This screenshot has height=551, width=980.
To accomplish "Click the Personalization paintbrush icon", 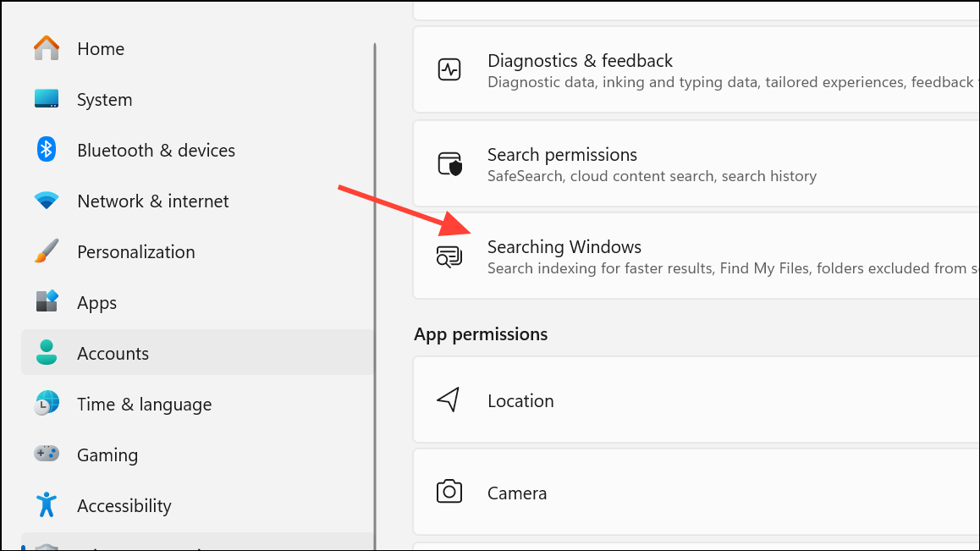I will (47, 251).
